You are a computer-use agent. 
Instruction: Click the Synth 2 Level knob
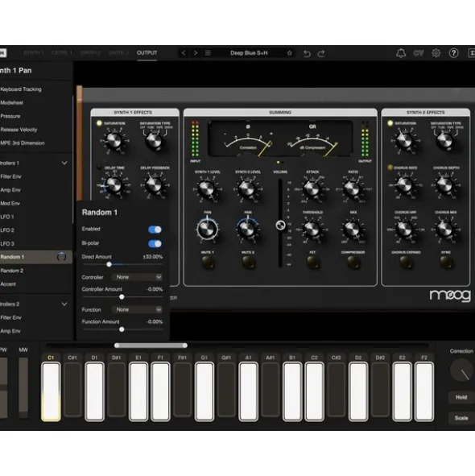[x=247, y=188]
